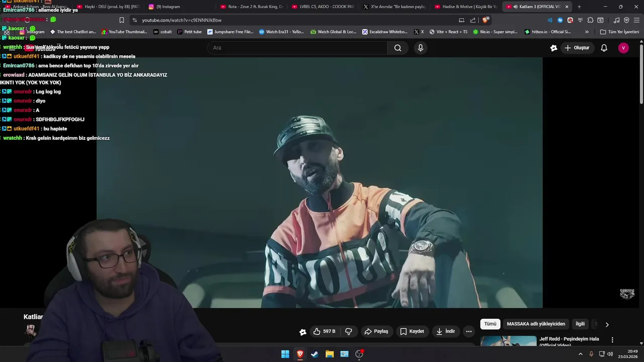Click the blue sound waves extension icon

(x=549, y=20)
